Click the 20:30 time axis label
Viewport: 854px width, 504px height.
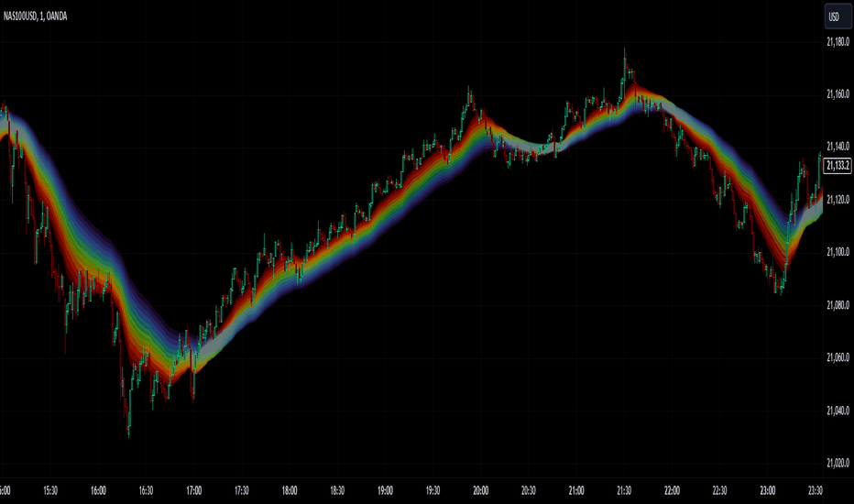(529, 491)
